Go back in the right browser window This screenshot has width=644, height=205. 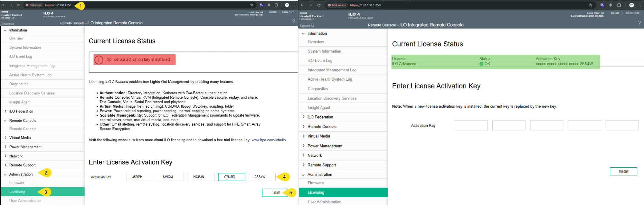(x=302, y=5)
